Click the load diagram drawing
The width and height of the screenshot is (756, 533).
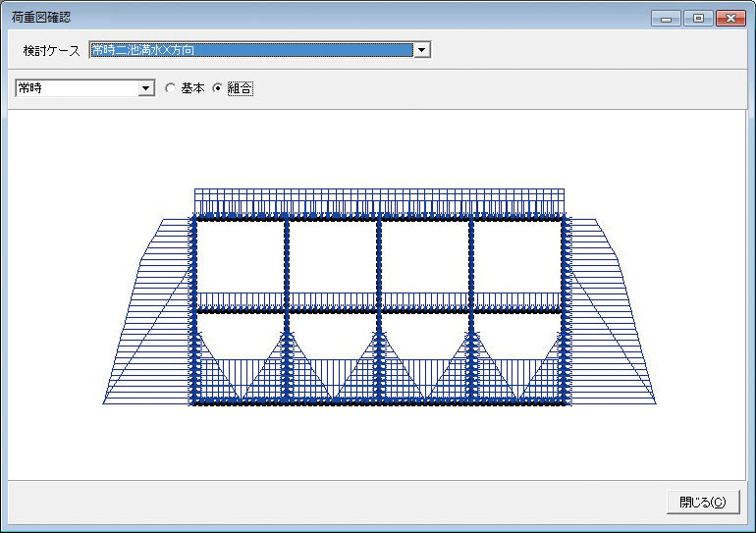(379, 296)
